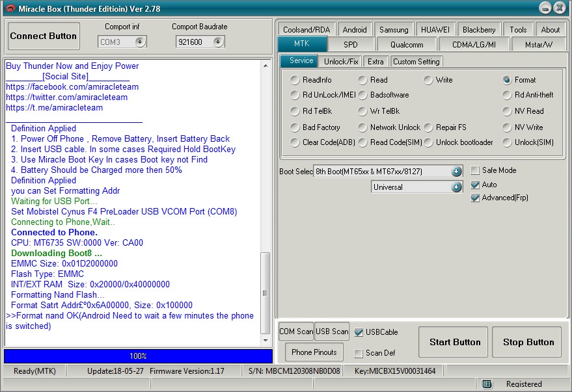Open the HUAWEI tab
The width and height of the screenshot is (572, 392).
tap(435, 30)
